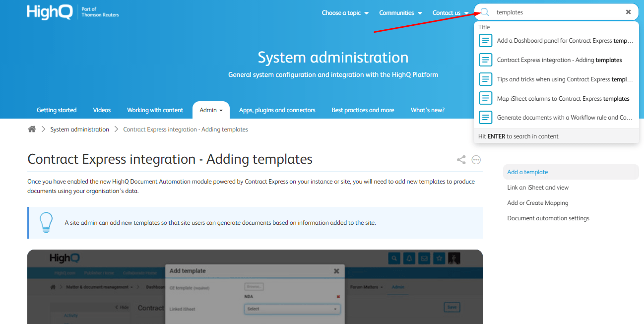644x324 pixels.
Task: Click current breadcrumb Contract Express integration - Adding templates
Action: pyautogui.click(x=186, y=130)
